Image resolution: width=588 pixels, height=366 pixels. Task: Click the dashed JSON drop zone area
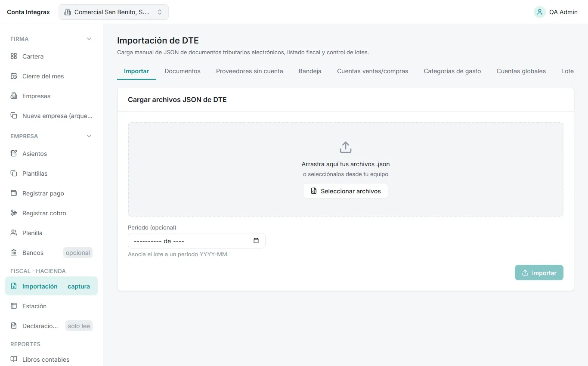[x=346, y=169]
